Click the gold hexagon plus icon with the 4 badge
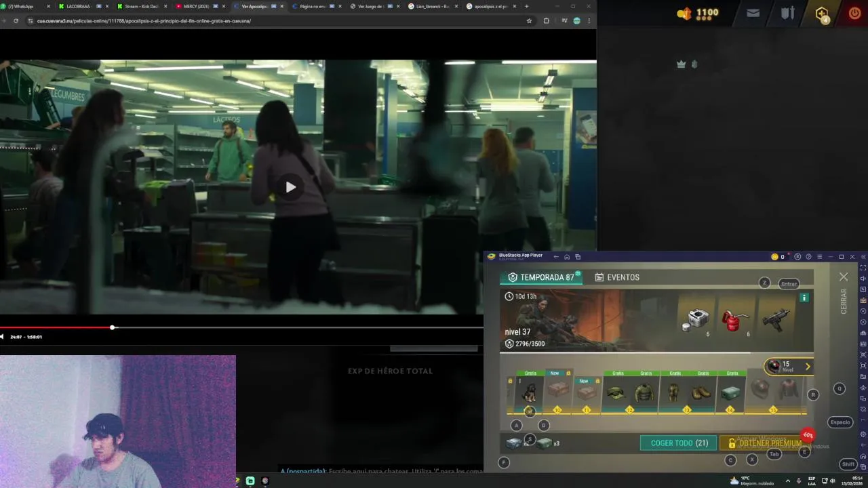The width and height of the screenshot is (868, 488). pos(822,14)
